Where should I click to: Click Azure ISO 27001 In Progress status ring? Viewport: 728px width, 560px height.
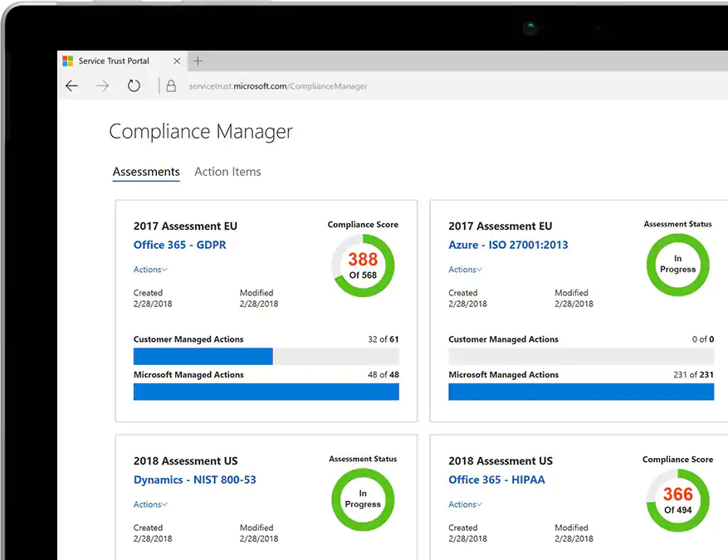coord(678,265)
